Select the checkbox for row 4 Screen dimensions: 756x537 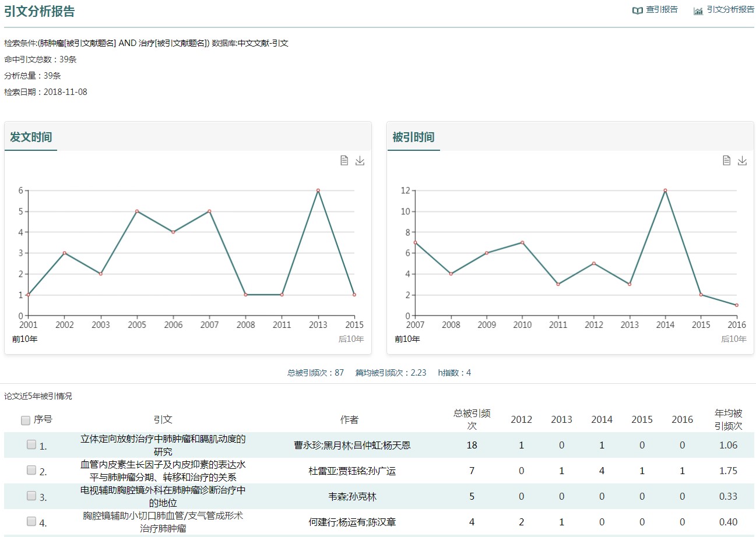(31, 521)
